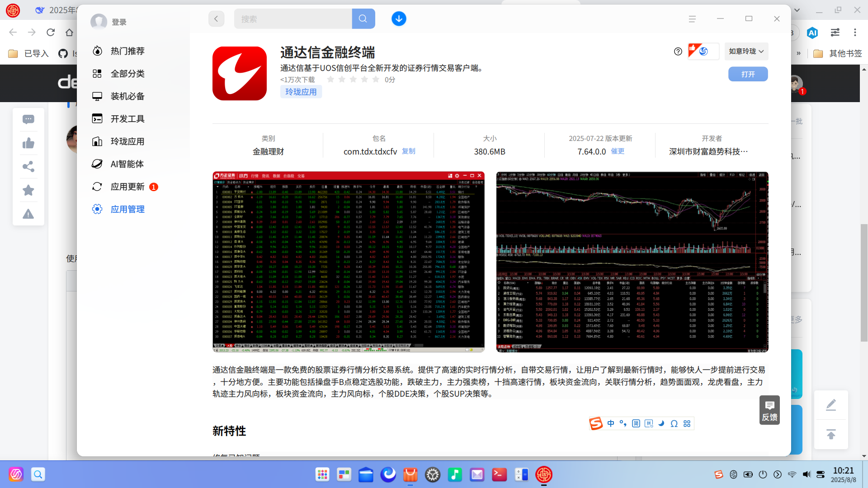The image size is (868, 488).
Task: Click the fifth rating star
Action: click(376, 80)
